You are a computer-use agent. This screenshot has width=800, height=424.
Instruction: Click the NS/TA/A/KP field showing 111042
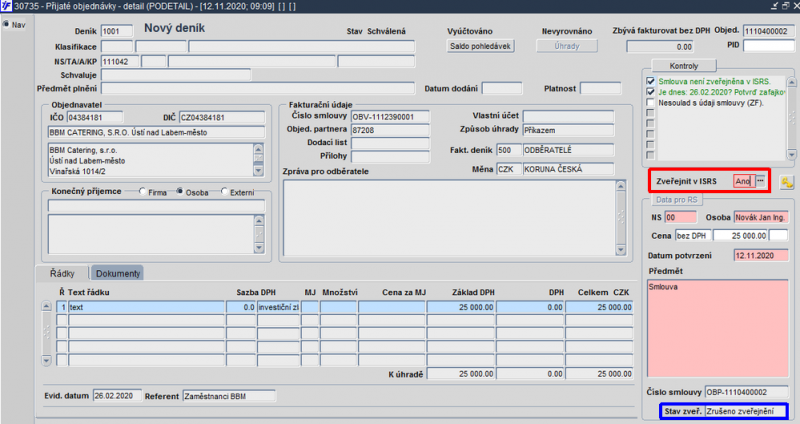pyautogui.click(x=119, y=62)
